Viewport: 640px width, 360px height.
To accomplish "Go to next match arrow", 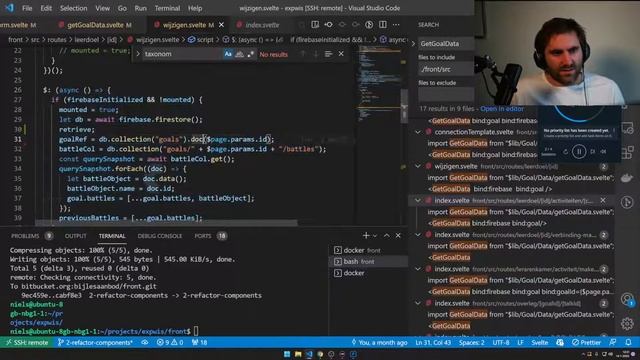I will pyautogui.click(x=316, y=54).
